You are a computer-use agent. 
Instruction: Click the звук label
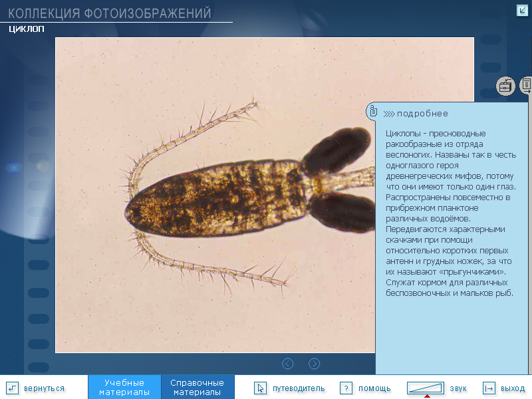click(x=458, y=388)
